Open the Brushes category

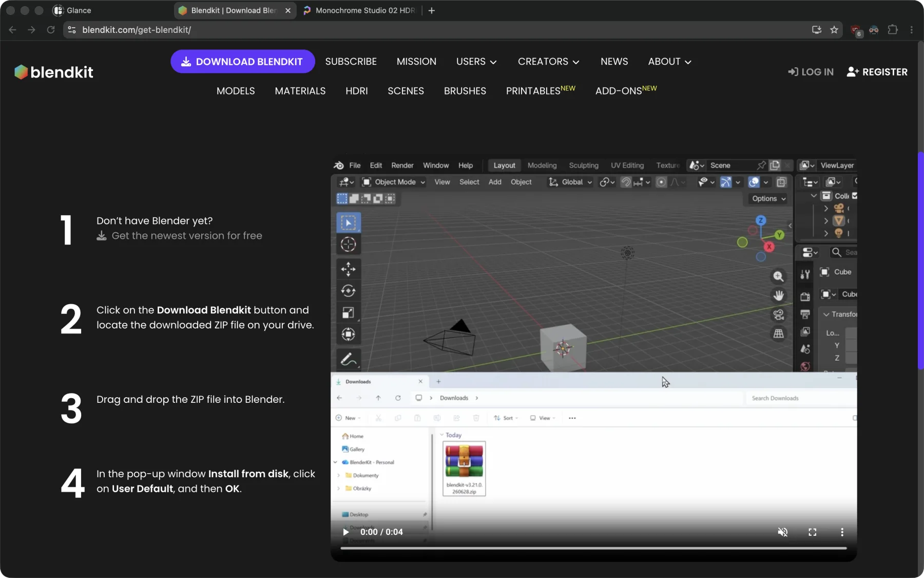click(x=465, y=91)
